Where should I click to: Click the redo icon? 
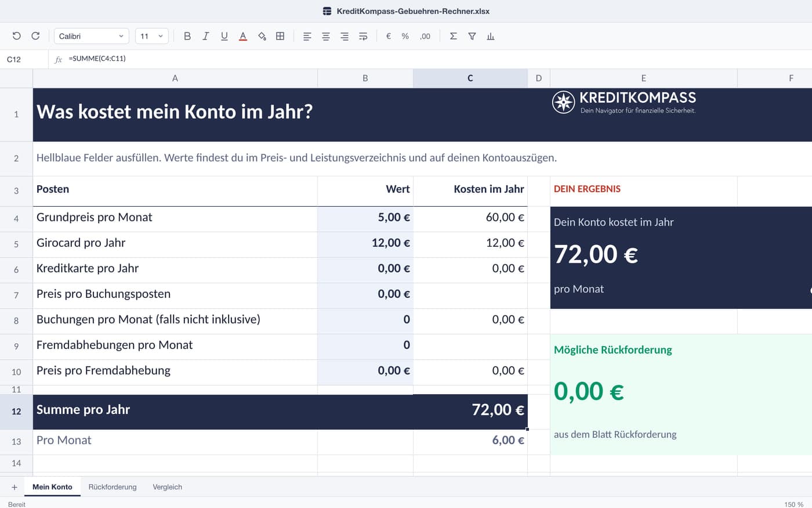tap(35, 36)
